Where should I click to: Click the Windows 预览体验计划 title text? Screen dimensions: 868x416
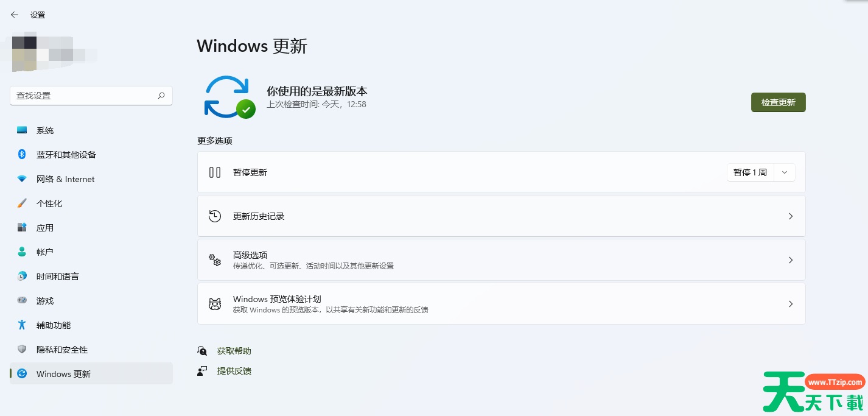[277, 299]
